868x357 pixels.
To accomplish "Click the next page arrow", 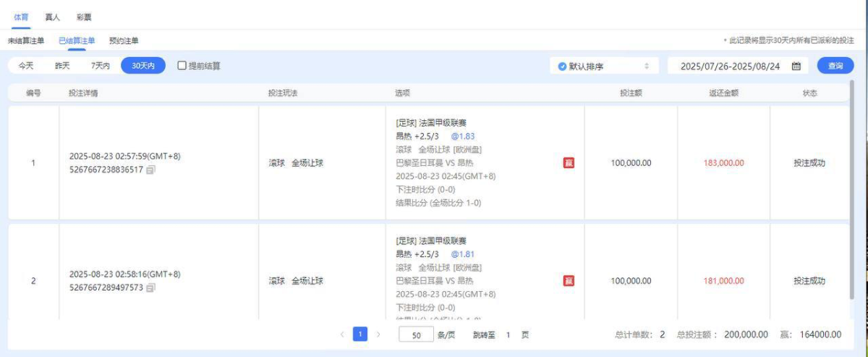I will pos(378,335).
